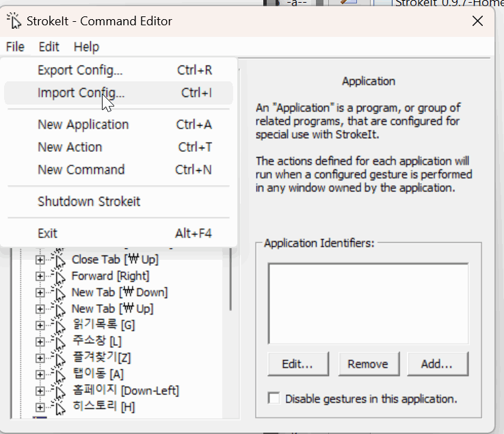Click the gesture icon next to Forward [Right]
Viewport: 504px width, 434px height.
(x=59, y=276)
